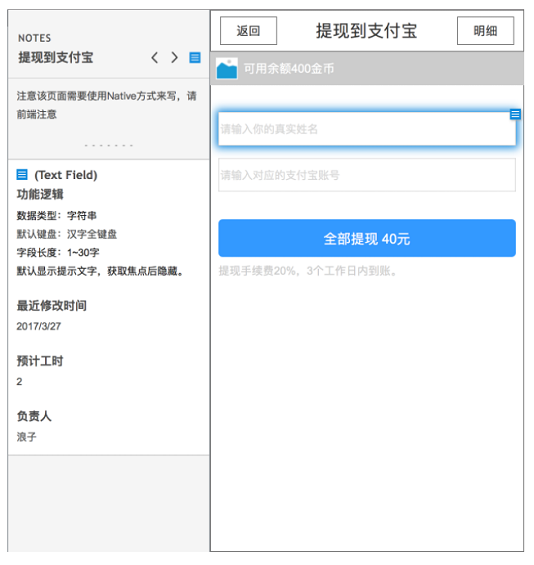This screenshot has width=534, height=565.
Task: Click the 最近修改时间 section heading
Action: click(52, 306)
